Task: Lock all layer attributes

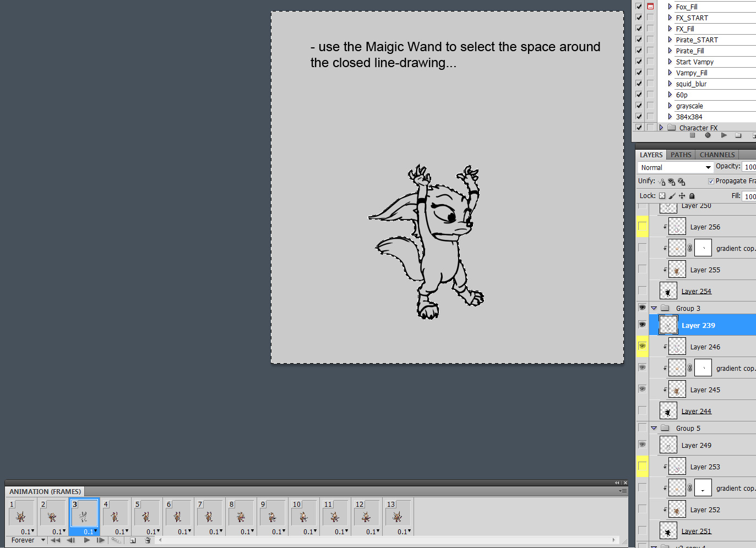Action: pos(692,196)
